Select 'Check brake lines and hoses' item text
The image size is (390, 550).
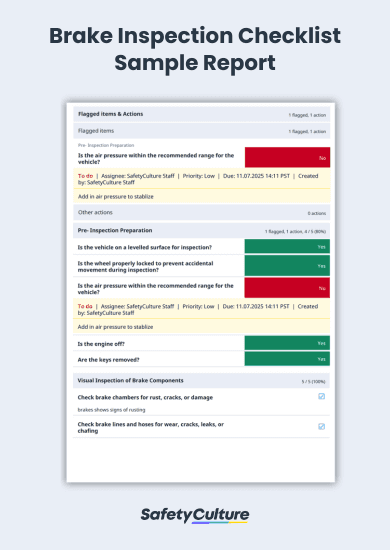[x=150, y=428]
